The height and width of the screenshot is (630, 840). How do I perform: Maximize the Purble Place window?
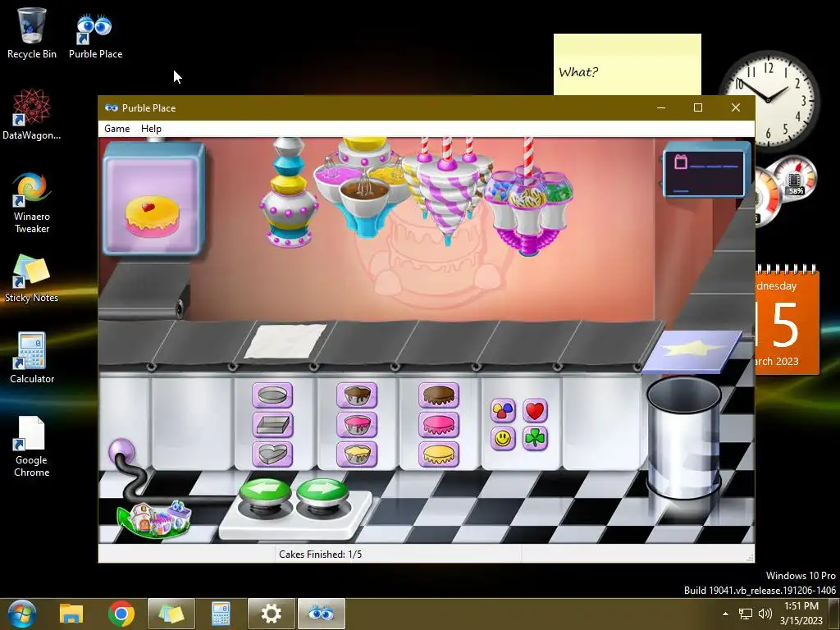point(697,107)
